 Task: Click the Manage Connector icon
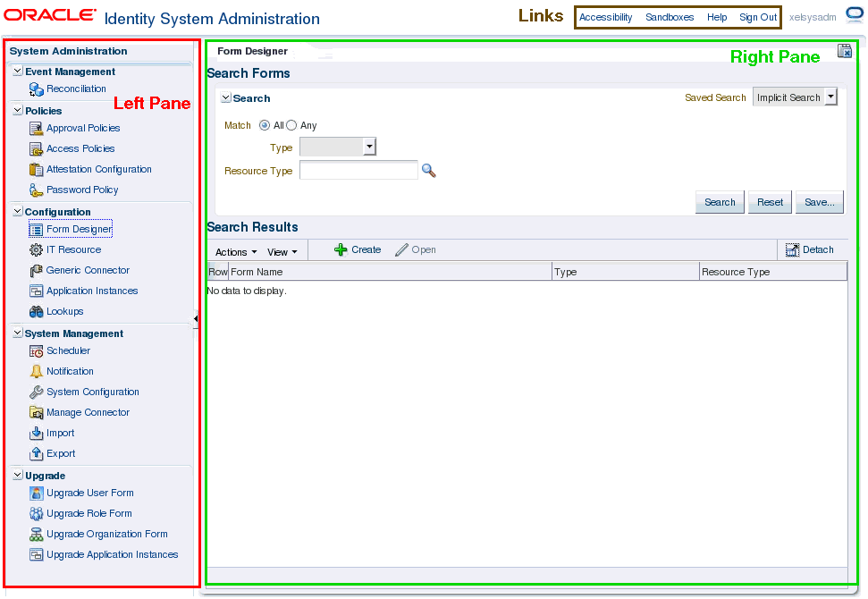pos(36,412)
